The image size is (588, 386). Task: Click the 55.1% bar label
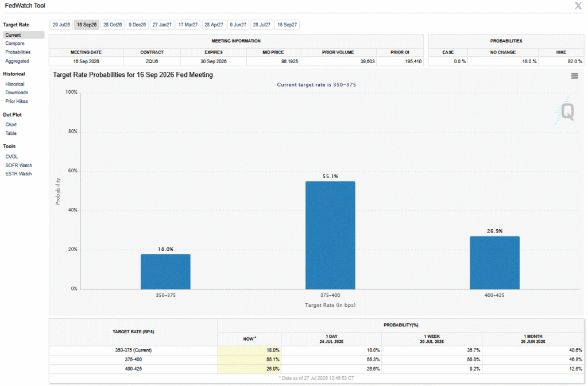pyautogui.click(x=330, y=176)
